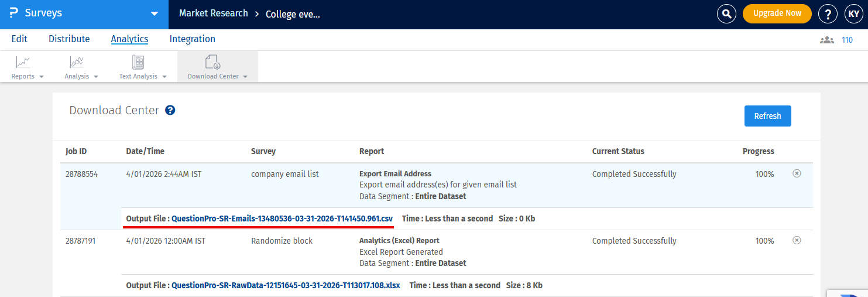Expand the Reports dropdown arrow
This screenshot has width=868, height=297.
tap(42, 77)
